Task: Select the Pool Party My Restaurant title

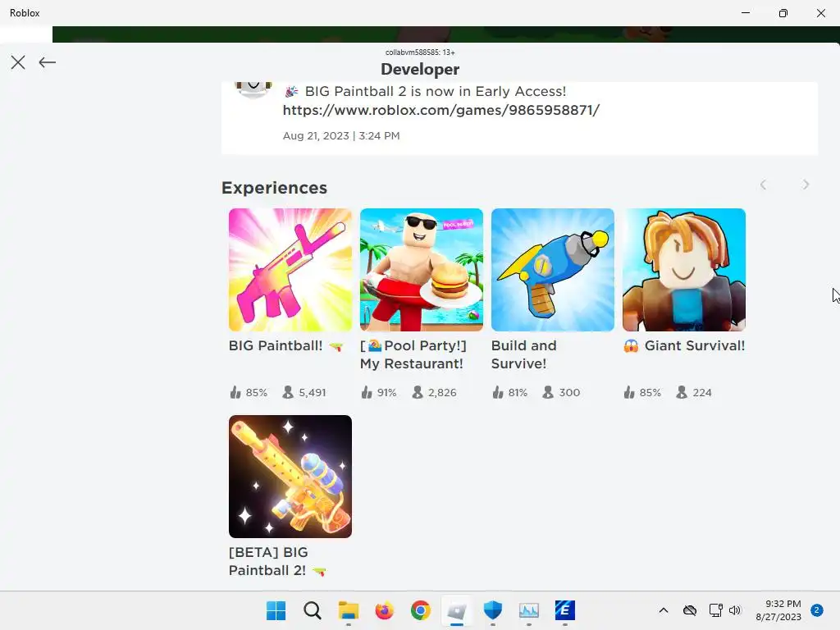Action: [x=413, y=354]
